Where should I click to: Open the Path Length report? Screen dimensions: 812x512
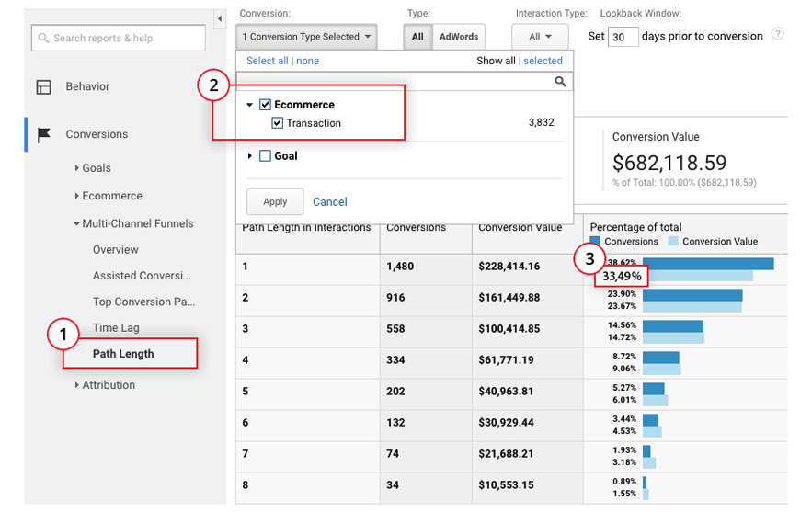coord(123,354)
